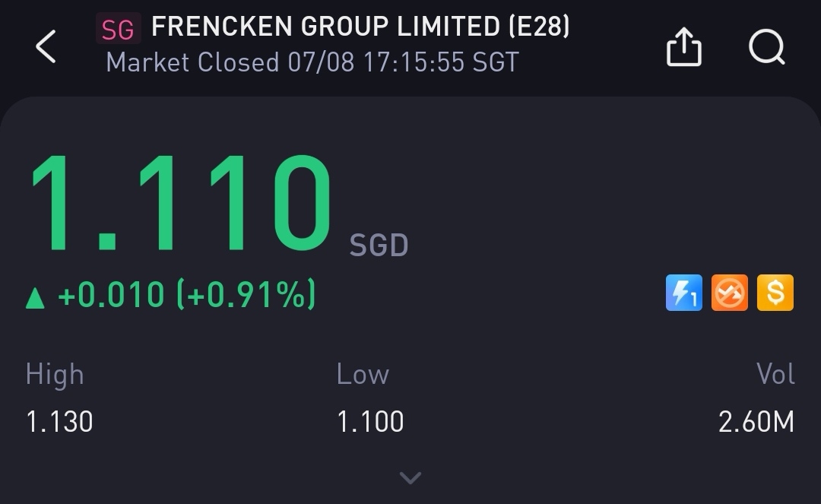Tap the orange crossed-chart badge
This screenshot has height=504, width=821.
point(730,293)
